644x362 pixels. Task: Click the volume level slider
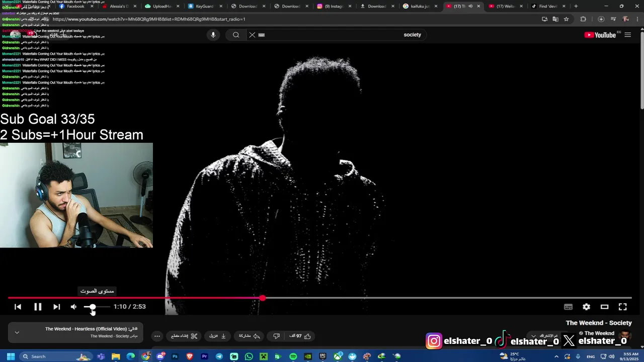click(x=97, y=307)
